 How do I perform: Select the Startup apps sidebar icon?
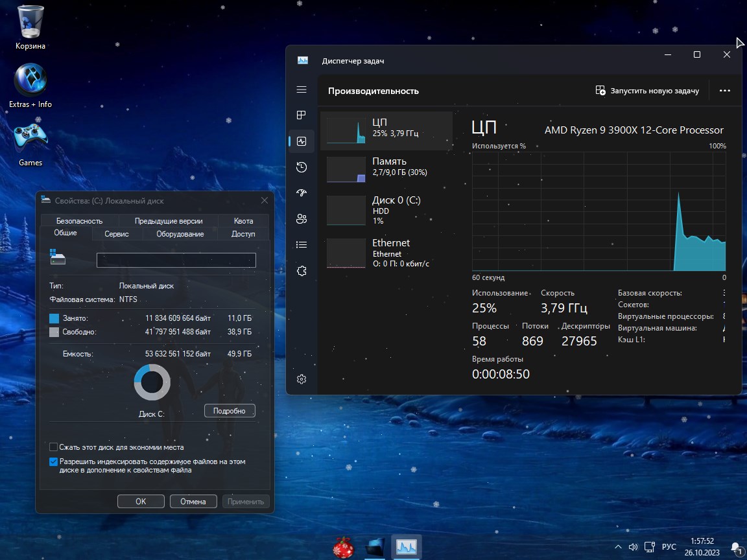[x=301, y=193]
